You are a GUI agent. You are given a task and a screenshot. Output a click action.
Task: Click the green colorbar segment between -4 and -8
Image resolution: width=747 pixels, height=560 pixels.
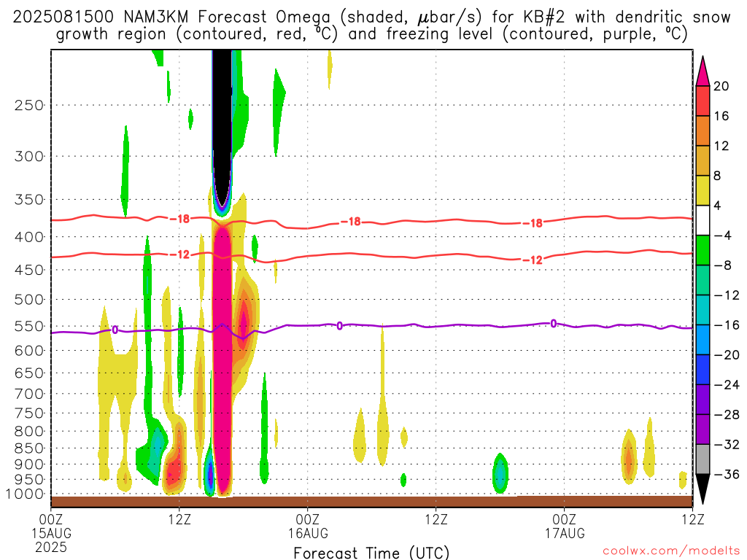(x=703, y=251)
